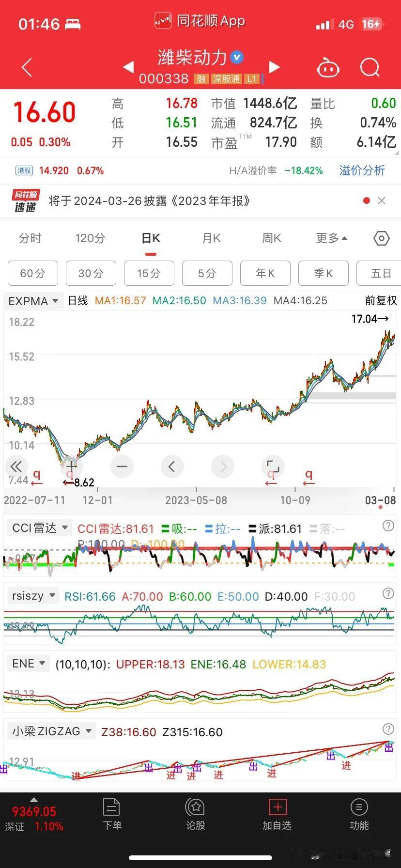Select the 五日 period button
The width and height of the screenshot is (401, 868).
[x=379, y=273]
